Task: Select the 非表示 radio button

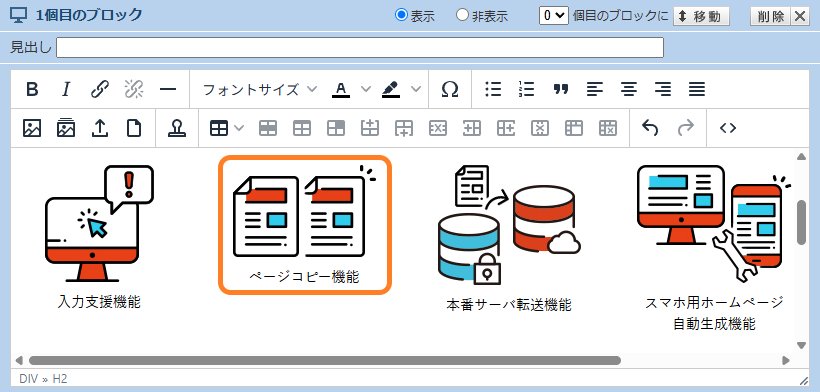Action: click(x=462, y=15)
